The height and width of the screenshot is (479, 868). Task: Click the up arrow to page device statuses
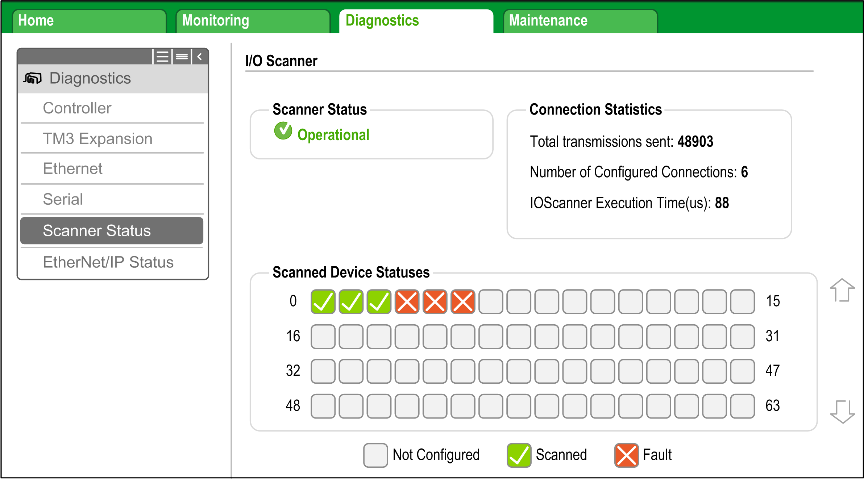click(x=843, y=290)
